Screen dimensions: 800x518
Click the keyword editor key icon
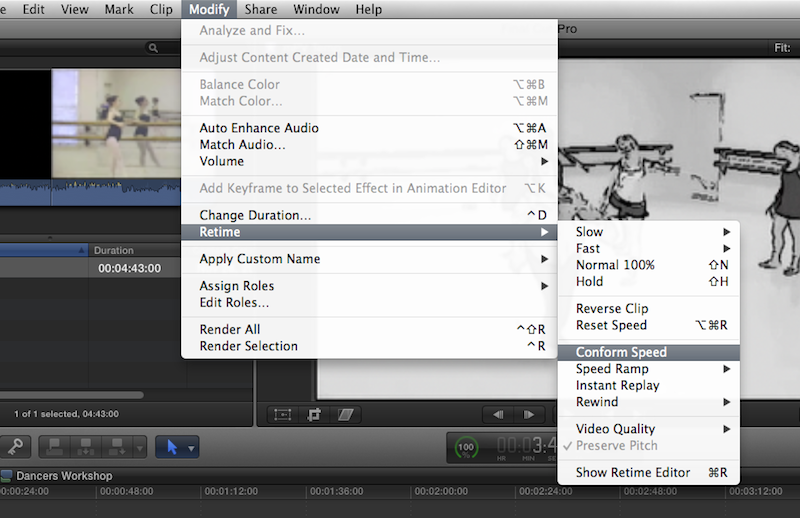tap(19, 447)
